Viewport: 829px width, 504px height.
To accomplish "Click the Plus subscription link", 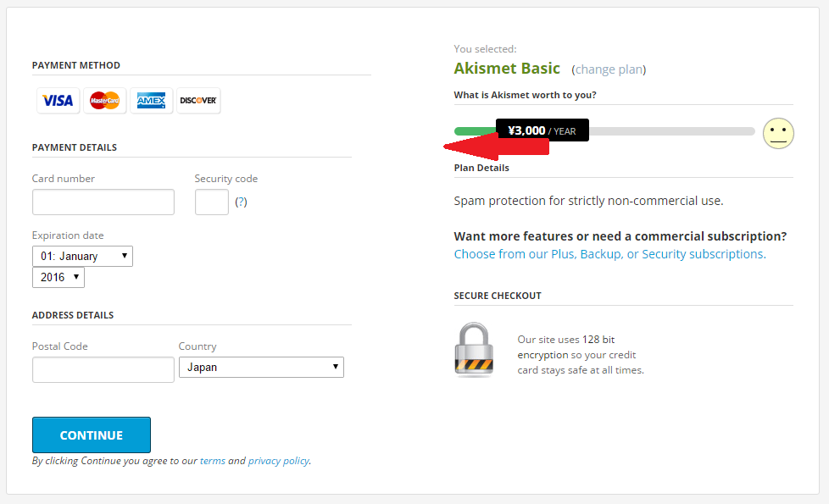I will click(561, 253).
